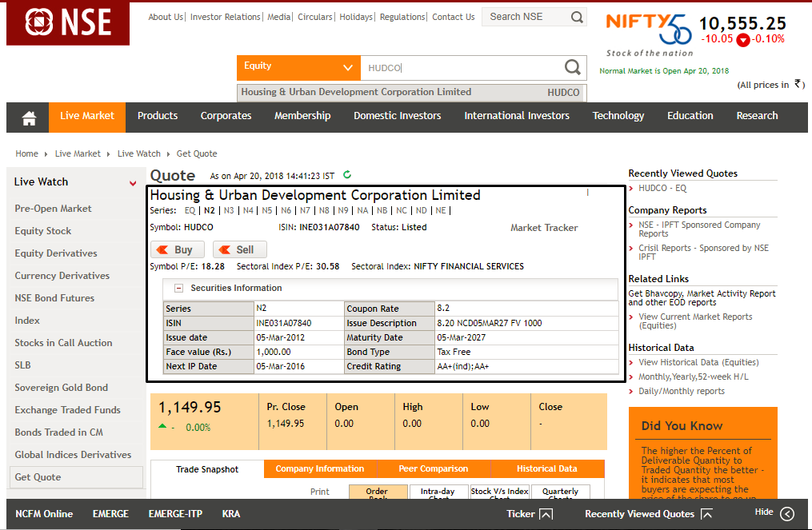This screenshot has width=812, height=530.
Task: Open Investor Relations link
Action: pos(226,17)
